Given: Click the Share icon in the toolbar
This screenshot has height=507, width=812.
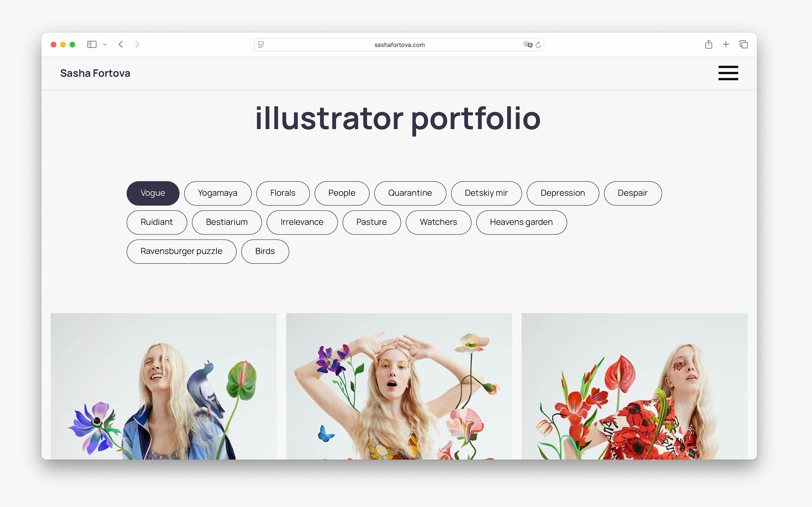Looking at the screenshot, I should pos(708,44).
